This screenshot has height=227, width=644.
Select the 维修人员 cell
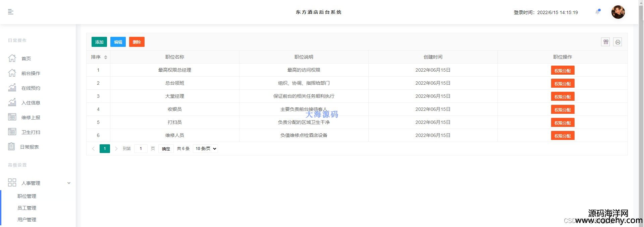(x=175, y=135)
